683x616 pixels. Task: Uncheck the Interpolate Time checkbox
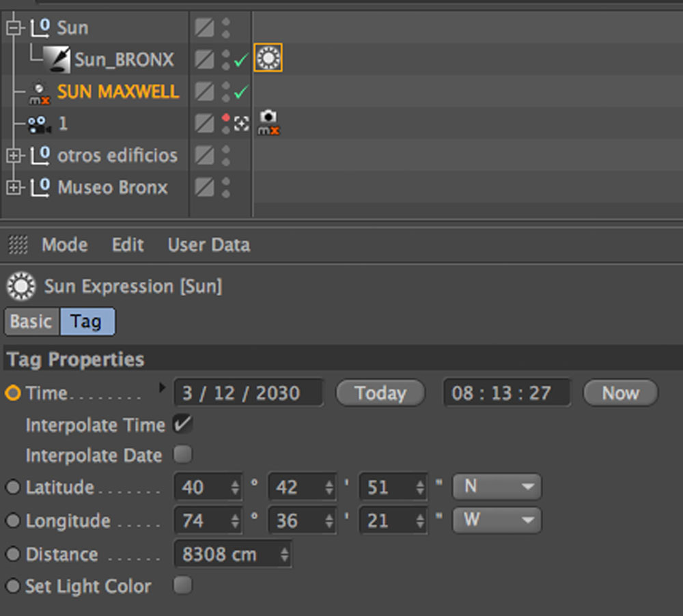pos(182,424)
